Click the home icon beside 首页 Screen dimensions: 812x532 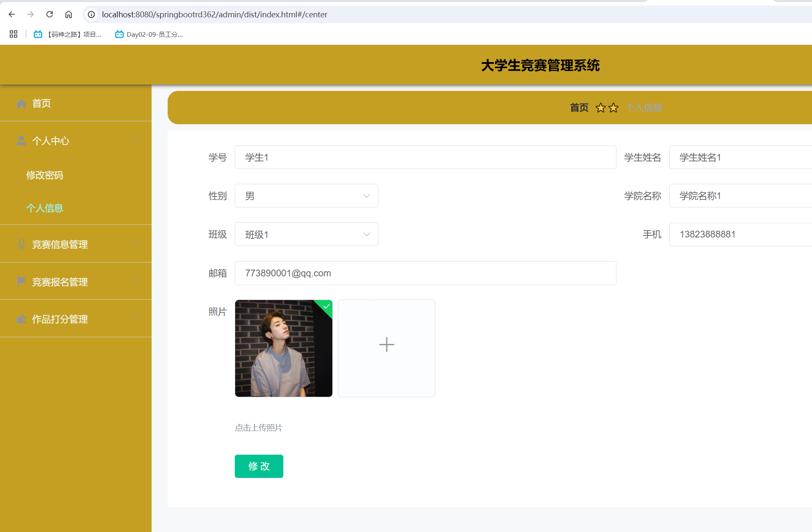tap(21, 104)
